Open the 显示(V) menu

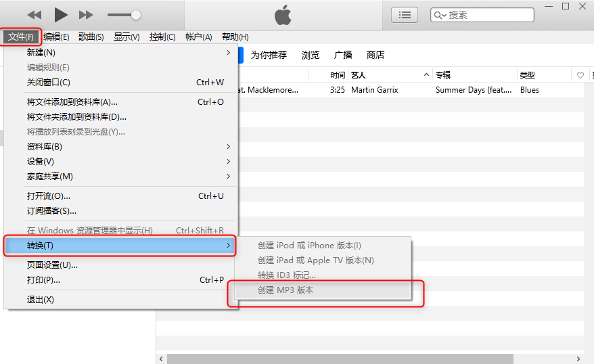click(127, 37)
